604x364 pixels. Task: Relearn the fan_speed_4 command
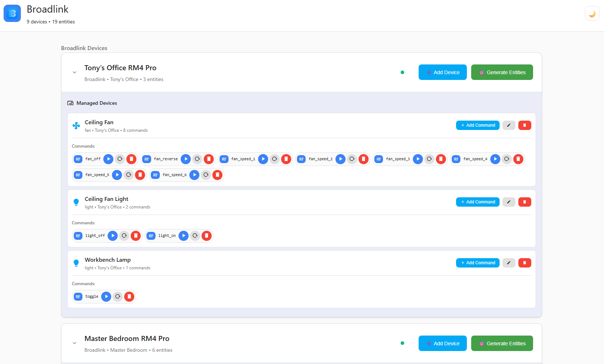click(x=507, y=159)
